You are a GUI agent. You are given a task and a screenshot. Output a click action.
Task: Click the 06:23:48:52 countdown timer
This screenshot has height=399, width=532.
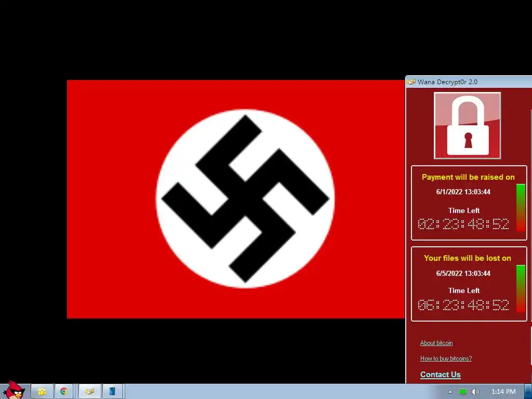pyautogui.click(x=463, y=305)
